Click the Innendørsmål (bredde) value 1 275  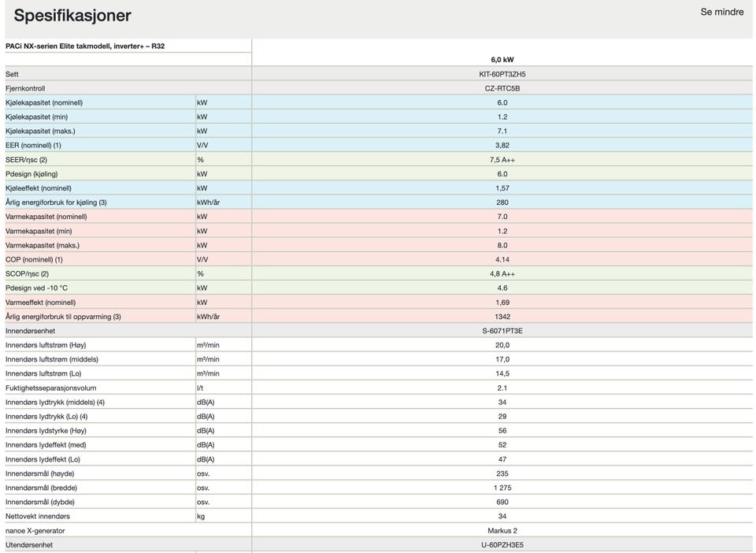pyautogui.click(x=502, y=488)
